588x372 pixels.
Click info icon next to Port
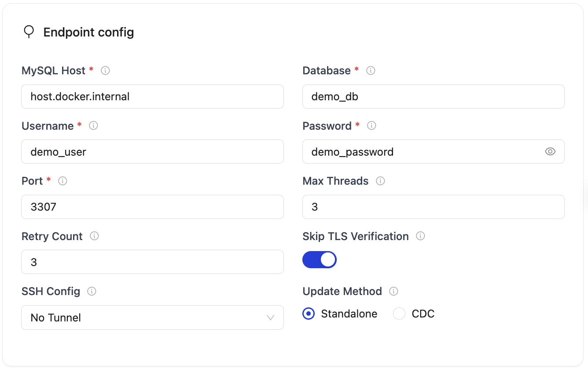tap(62, 181)
